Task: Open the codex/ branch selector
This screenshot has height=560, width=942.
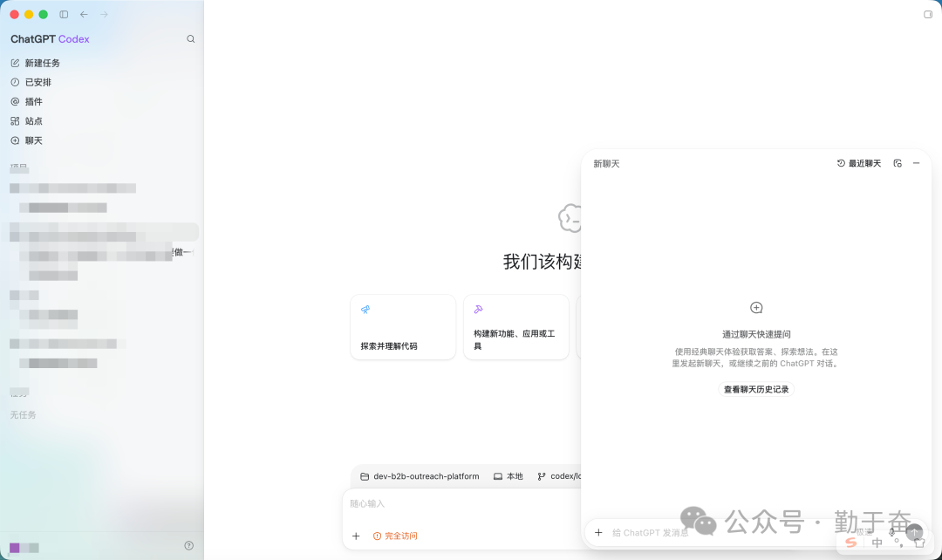Action: pos(559,476)
